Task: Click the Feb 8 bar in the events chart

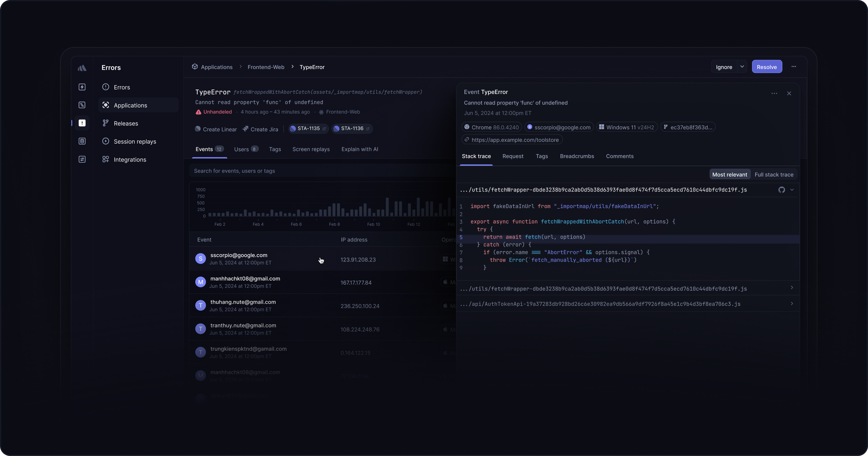Action: point(334,210)
